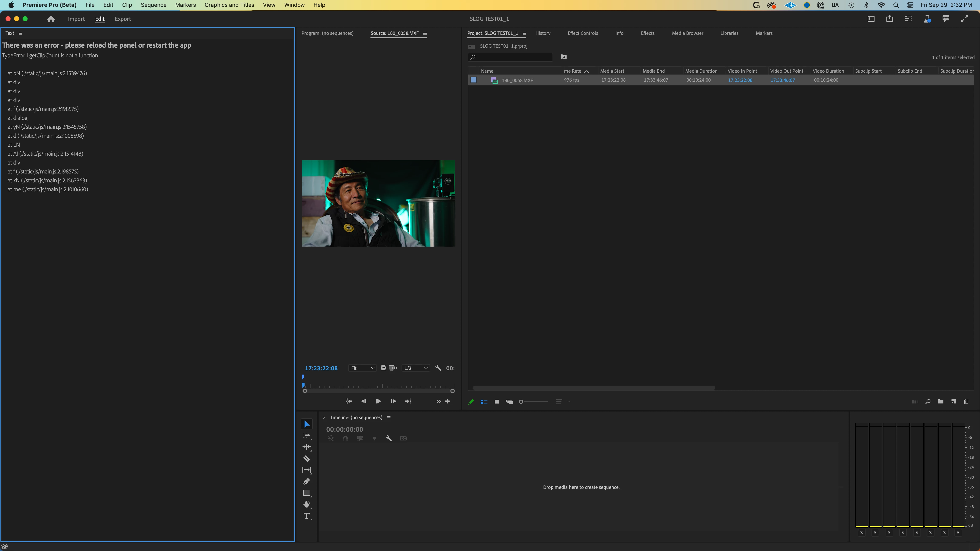The image size is (980, 551).
Task: Click the New Bin folder icon
Action: coord(940,402)
